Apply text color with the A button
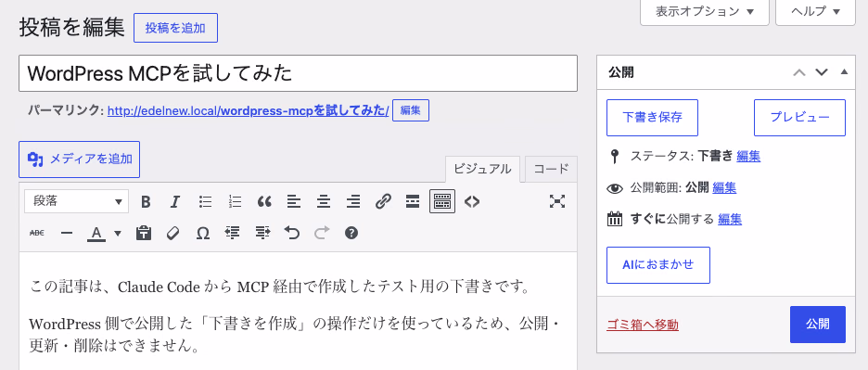The width and height of the screenshot is (868, 370). (96, 234)
